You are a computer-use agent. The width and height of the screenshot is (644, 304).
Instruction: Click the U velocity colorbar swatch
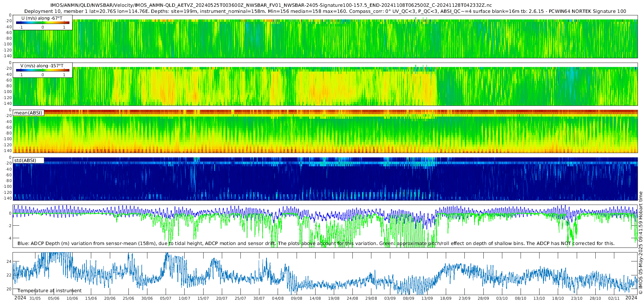[x=43, y=23]
